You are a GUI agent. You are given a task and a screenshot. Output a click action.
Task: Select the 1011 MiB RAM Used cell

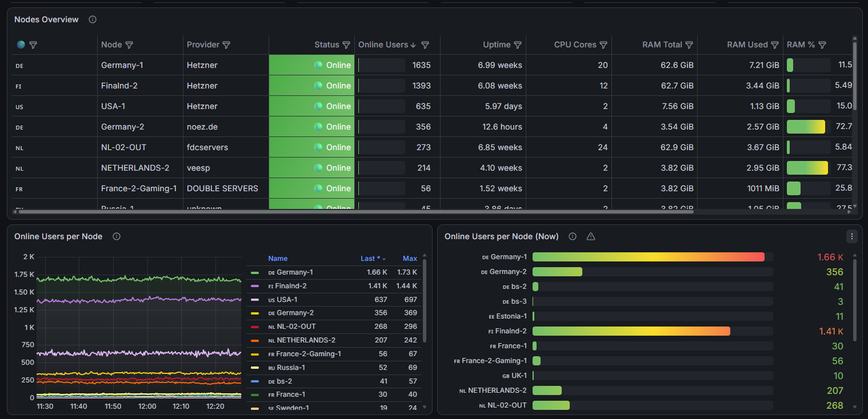point(741,188)
